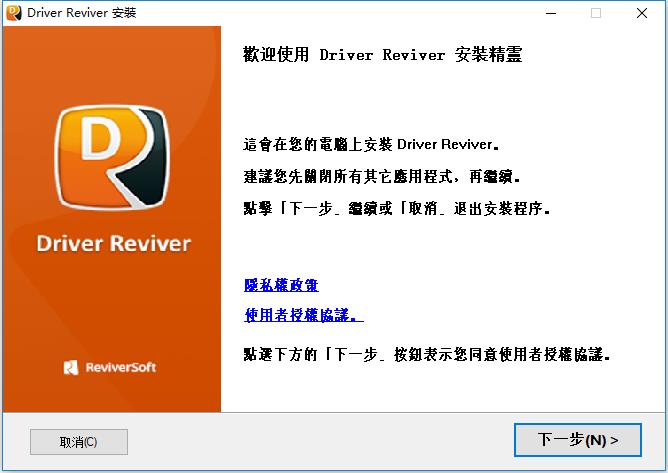Click the large Driver Reviver logo
668x473 pixels.
point(112,158)
